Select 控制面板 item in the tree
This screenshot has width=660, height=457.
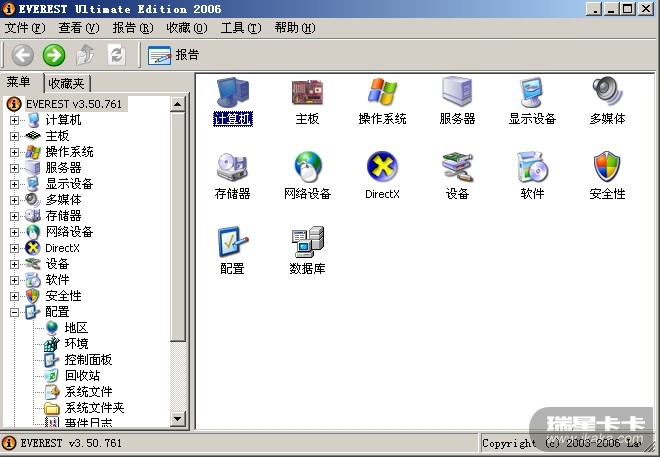pyautogui.click(x=78, y=360)
